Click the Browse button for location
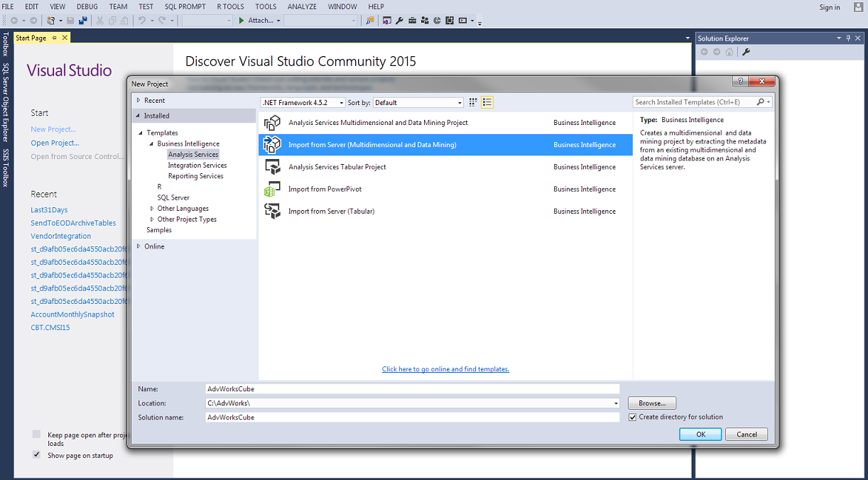This screenshot has width=868, height=480. point(651,403)
